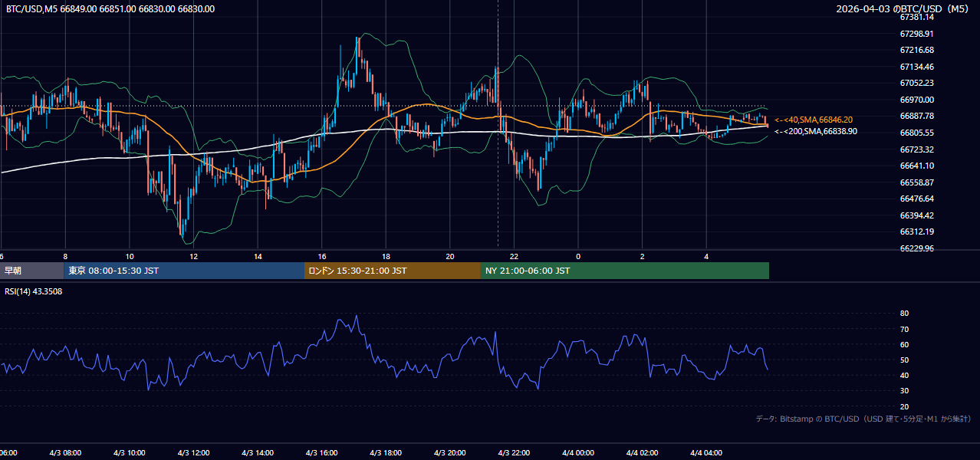Click price axis label 66805.55

(x=916, y=133)
